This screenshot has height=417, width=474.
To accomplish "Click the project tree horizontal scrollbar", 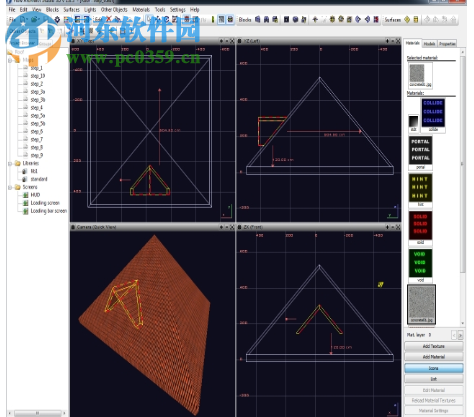I will click(37, 413).
